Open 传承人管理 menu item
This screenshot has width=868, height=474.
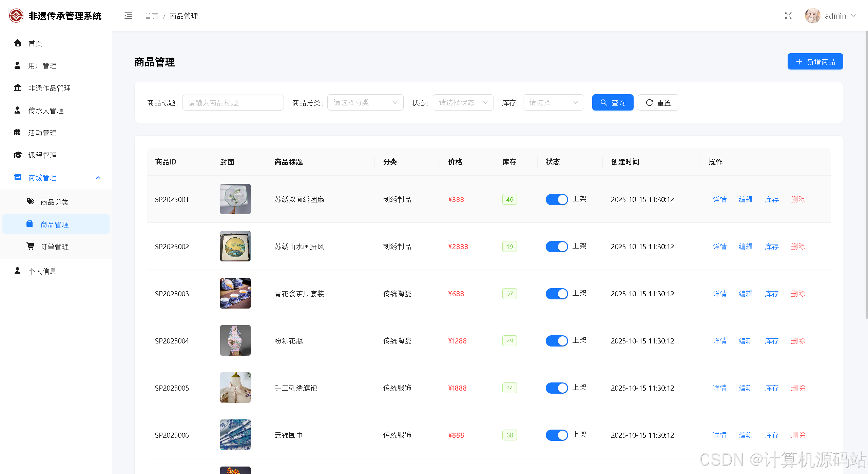click(46, 111)
